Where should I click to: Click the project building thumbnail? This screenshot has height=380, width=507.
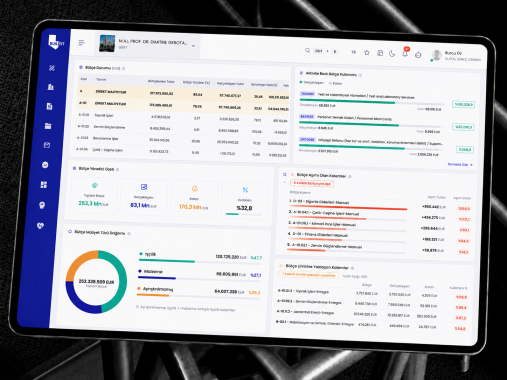tap(107, 43)
